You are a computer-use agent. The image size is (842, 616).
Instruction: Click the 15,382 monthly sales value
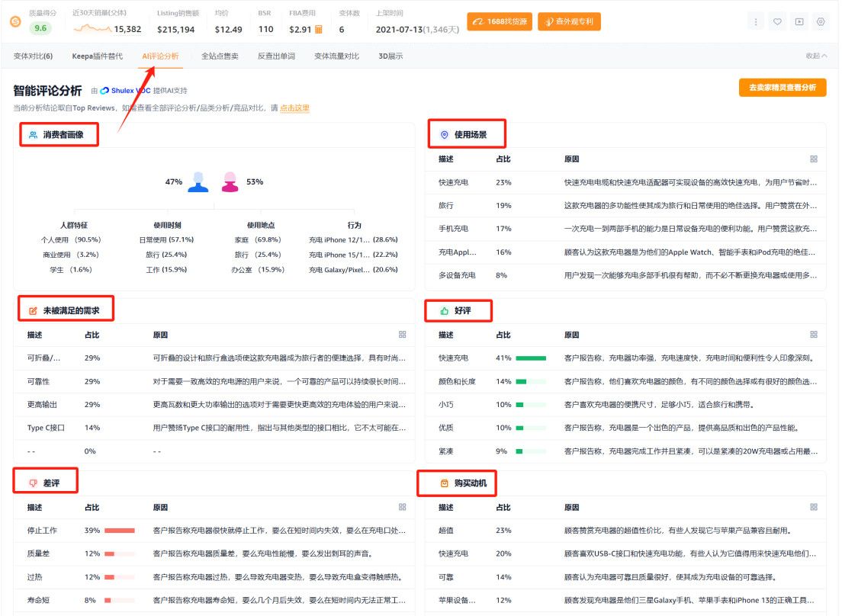(127, 29)
